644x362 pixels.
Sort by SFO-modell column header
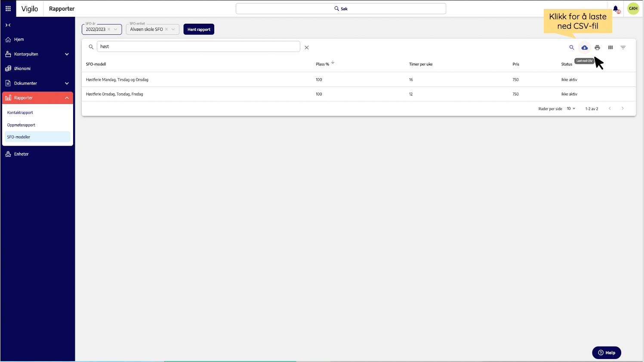[x=96, y=64]
